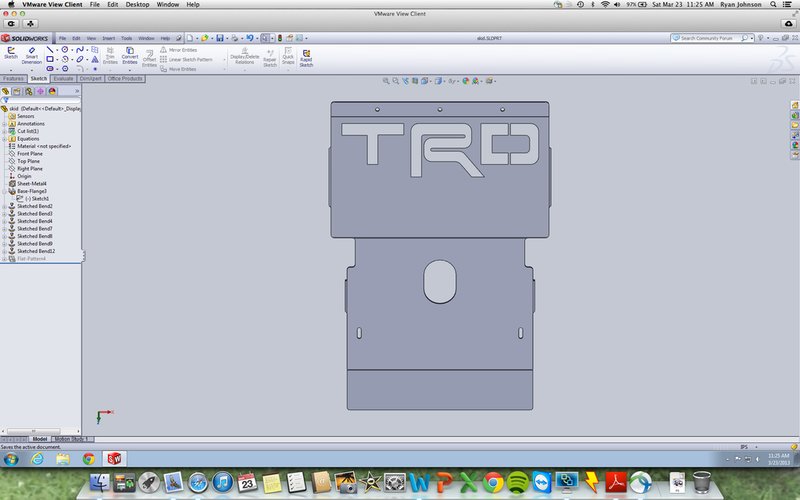Expand the Cut list(1) tree node
800x500 pixels.
point(4,131)
